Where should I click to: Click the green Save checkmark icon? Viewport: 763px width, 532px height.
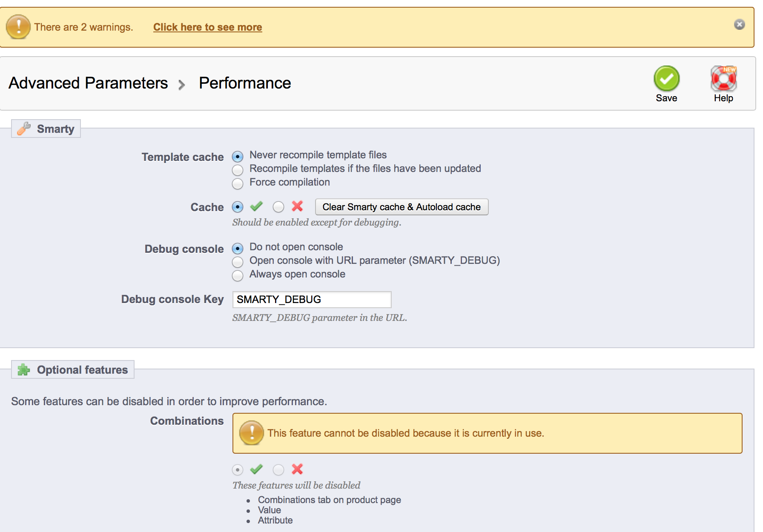pyautogui.click(x=666, y=79)
